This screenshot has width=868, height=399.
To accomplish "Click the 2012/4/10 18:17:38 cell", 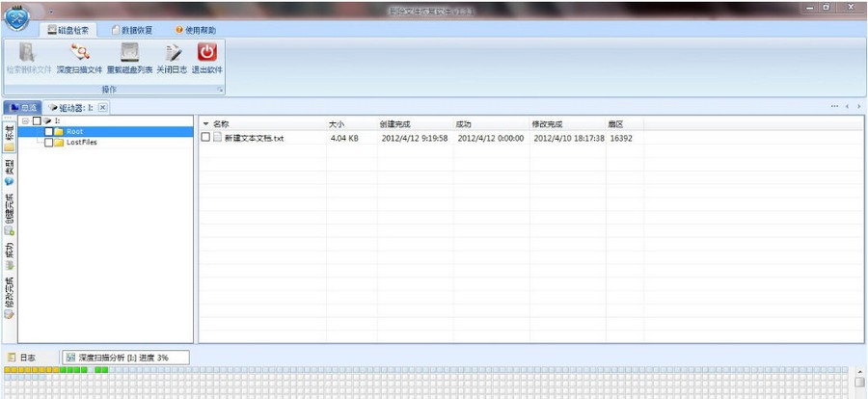I will [568, 138].
